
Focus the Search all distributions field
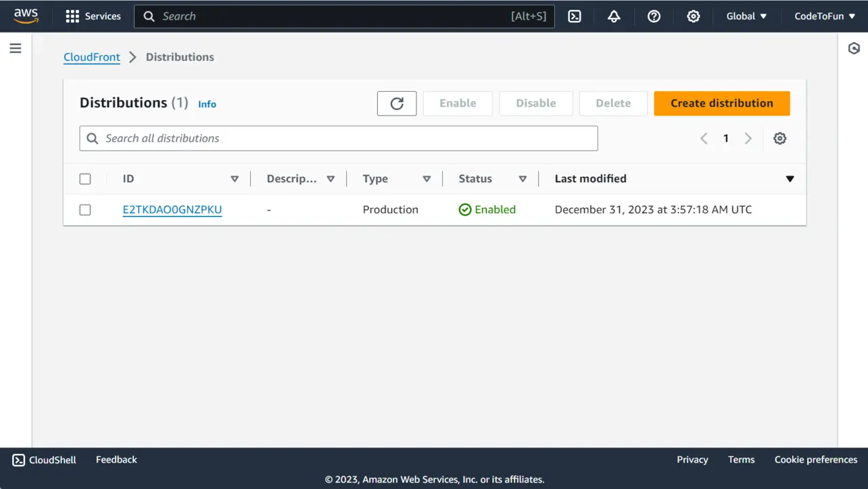pos(339,138)
